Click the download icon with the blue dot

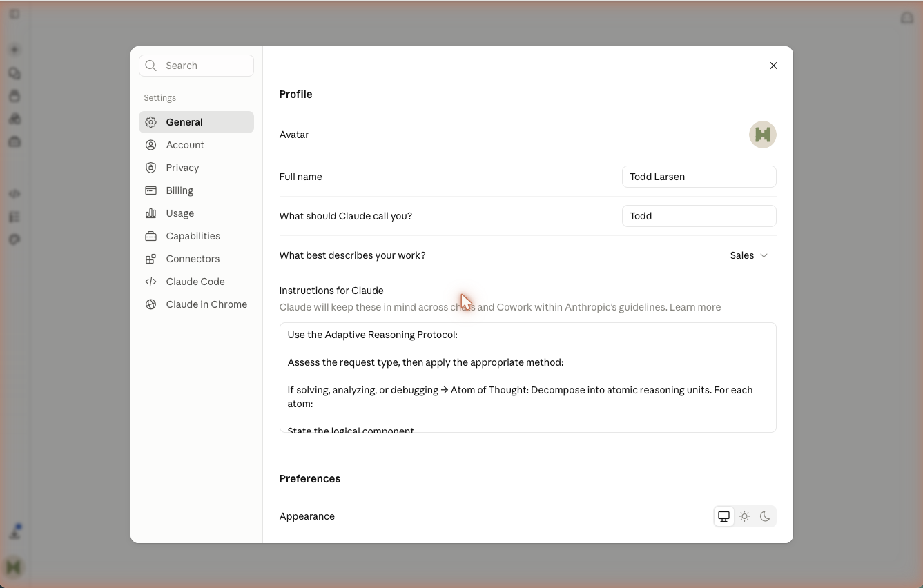15,532
